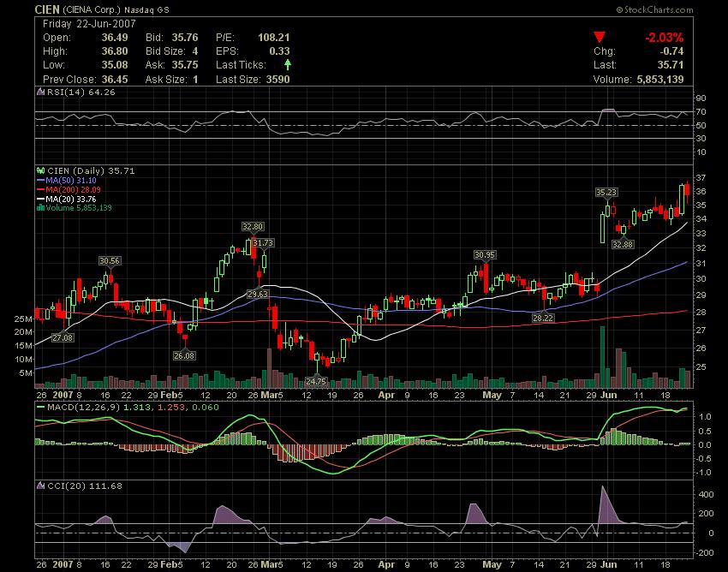
Task: Click the RSI(14) indicator panel icon
Action: click(40, 92)
